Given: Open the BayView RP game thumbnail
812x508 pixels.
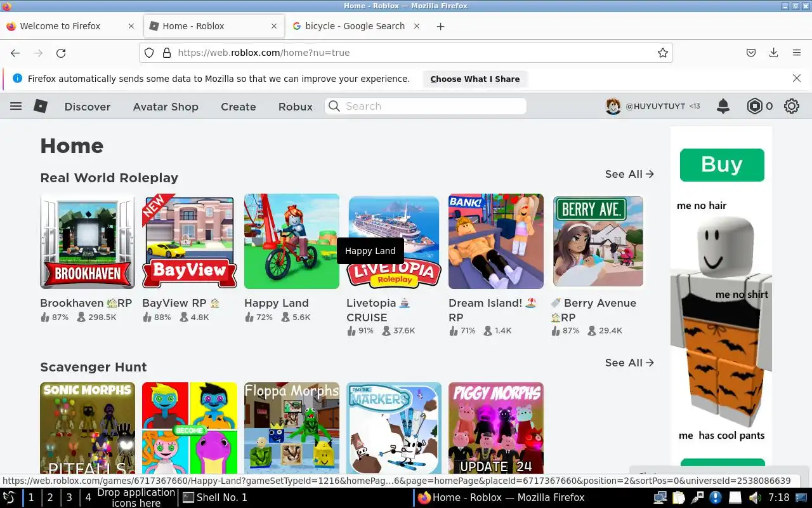Looking at the screenshot, I should click(190, 241).
